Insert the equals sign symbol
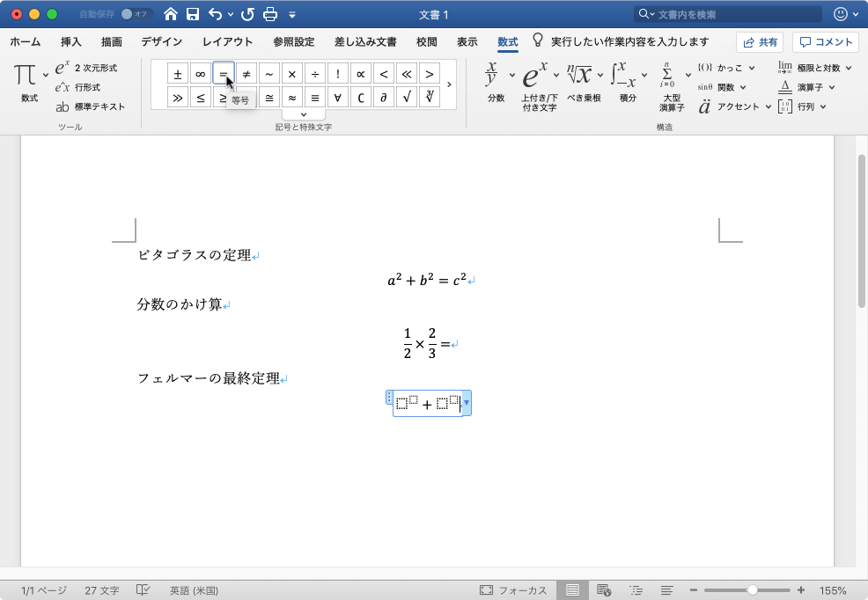This screenshot has height=600, width=868. click(x=223, y=74)
